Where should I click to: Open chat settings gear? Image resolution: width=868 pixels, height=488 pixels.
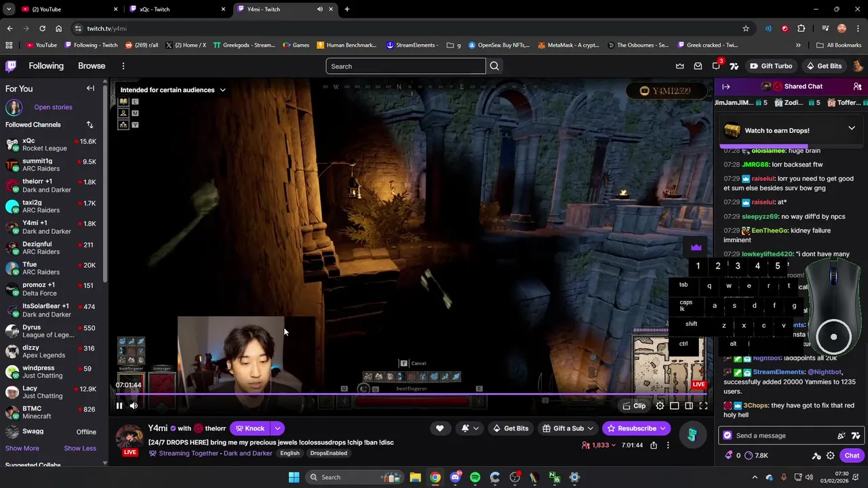831,455
